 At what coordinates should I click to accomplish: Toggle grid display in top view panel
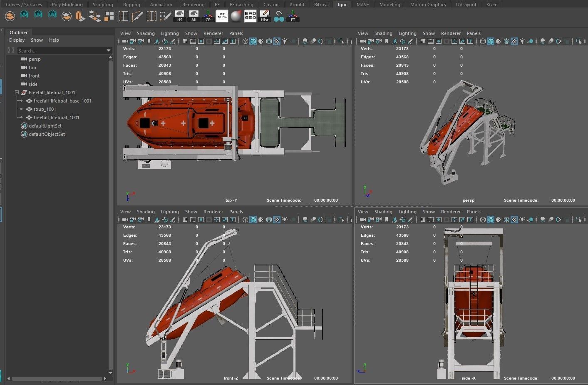[185, 41]
